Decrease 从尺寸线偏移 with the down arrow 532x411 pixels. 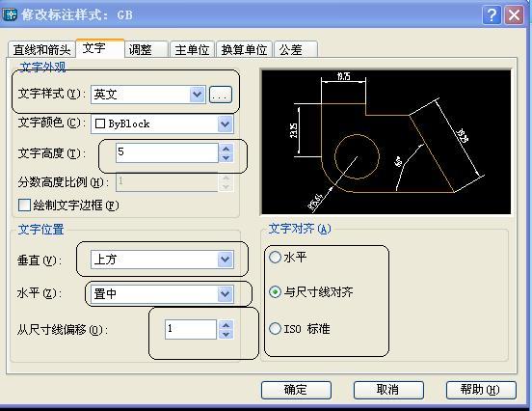pyautogui.click(x=226, y=334)
